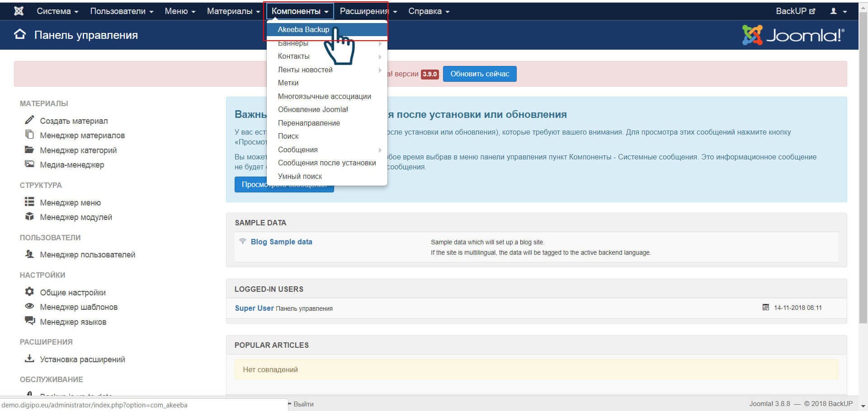Image resolution: width=868 pixels, height=411 pixels.
Task: Click the cube icon for Менеджер модулей
Action: coord(29,216)
